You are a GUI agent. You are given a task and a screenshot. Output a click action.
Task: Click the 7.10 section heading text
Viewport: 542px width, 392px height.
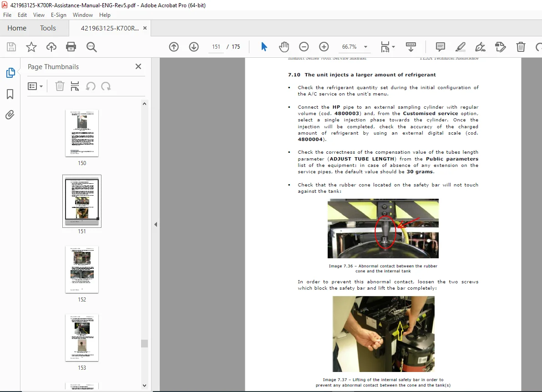coord(362,75)
